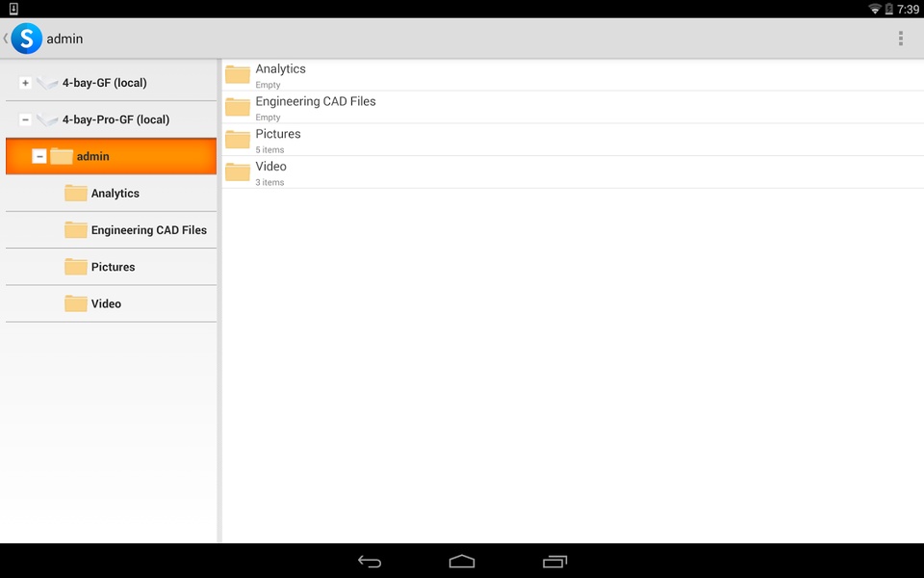The image size is (924, 578).
Task: Expand the 4-bay-GF (local) device
Action: click(x=25, y=83)
